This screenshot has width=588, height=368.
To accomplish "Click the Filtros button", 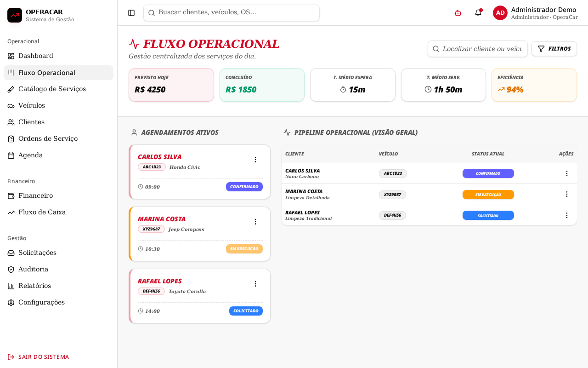I will 554,49.
